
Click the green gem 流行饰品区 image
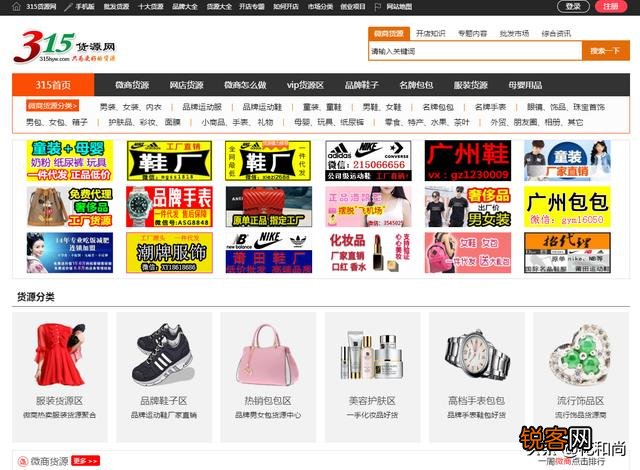580,355
